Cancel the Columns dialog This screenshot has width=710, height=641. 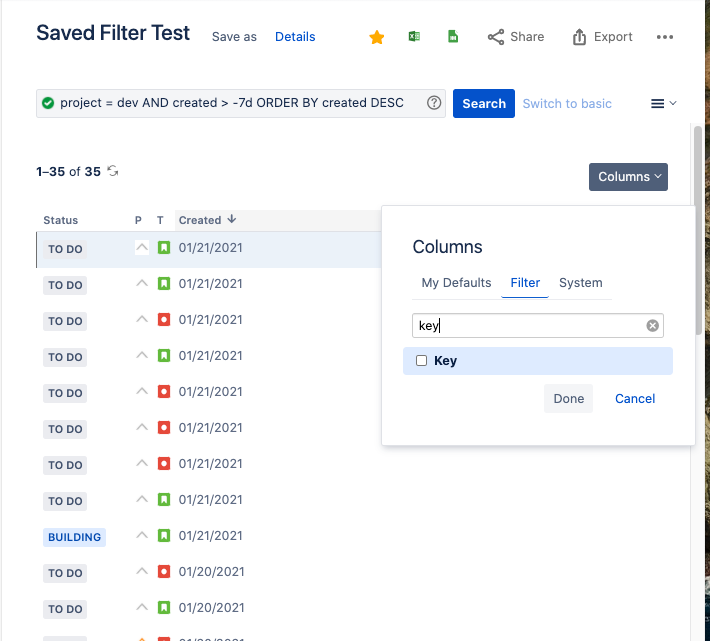tap(634, 398)
